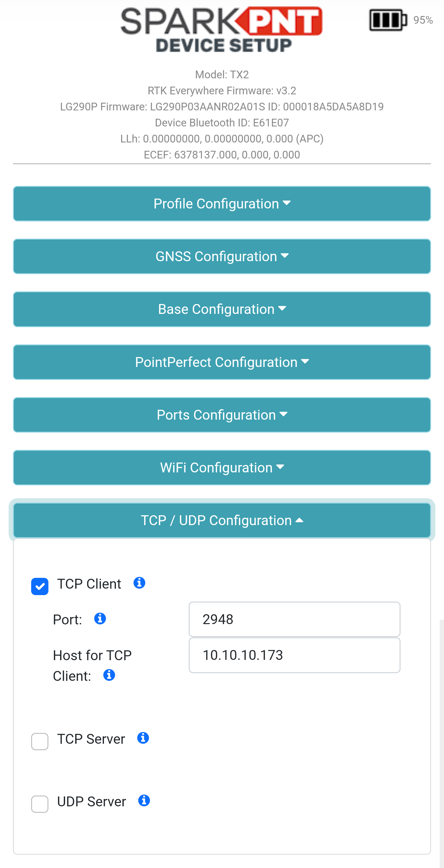Click the UDP Server label

(92, 802)
